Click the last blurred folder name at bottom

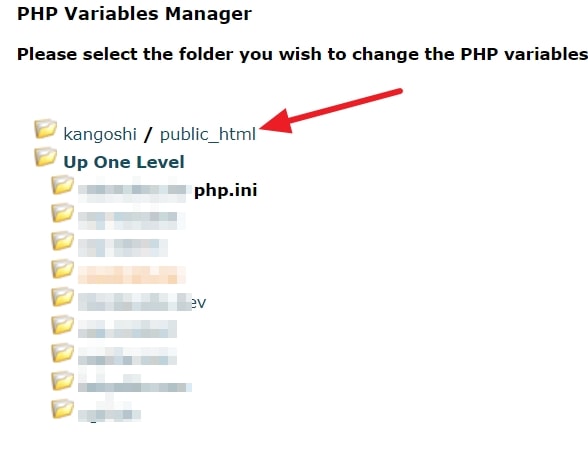point(109,414)
